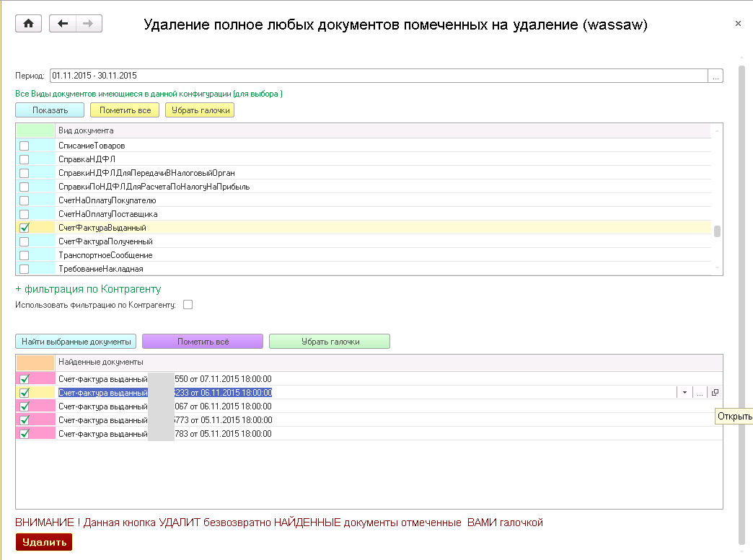Image resolution: width=753 pixels, height=560 pixels.
Task: Check the ТребованиеНакладная checkbox
Action: pos(24,270)
